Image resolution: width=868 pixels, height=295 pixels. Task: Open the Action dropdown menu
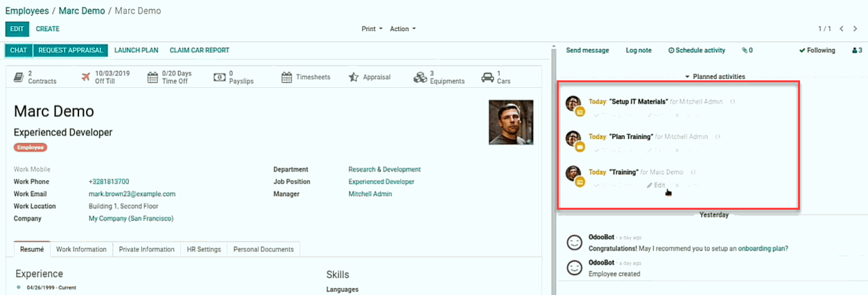coord(403,29)
